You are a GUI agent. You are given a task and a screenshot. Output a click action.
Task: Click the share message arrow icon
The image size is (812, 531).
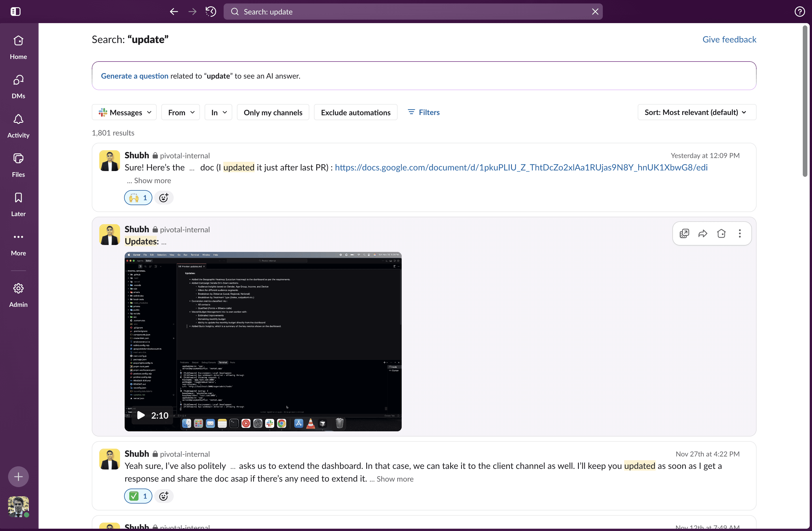click(x=702, y=233)
